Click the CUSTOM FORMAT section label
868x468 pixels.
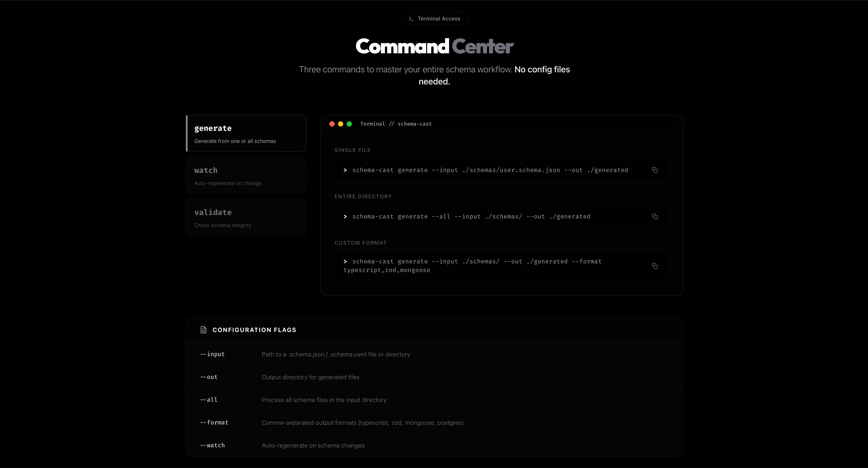(x=360, y=243)
